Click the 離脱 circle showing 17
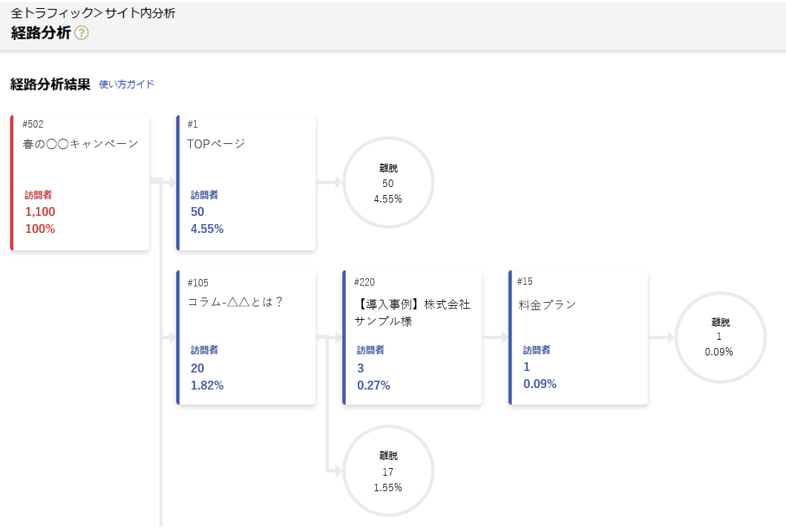 click(388, 471)
